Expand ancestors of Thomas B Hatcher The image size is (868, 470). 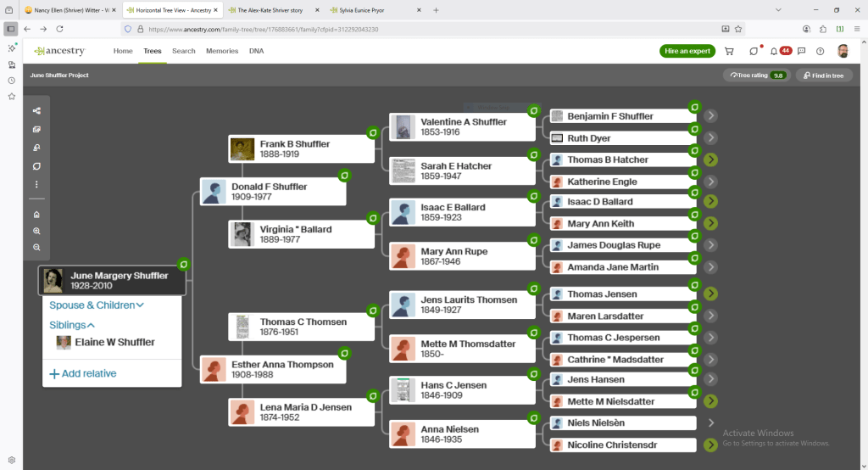pyautogui.click(x=710, y=159)
